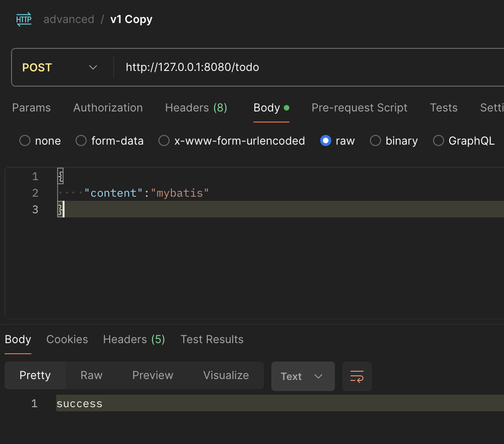Image resolution: width=504 pixels, height=444 pixels.
Task: Place cursor at closing brace on line 3
Action: (60, 209)
